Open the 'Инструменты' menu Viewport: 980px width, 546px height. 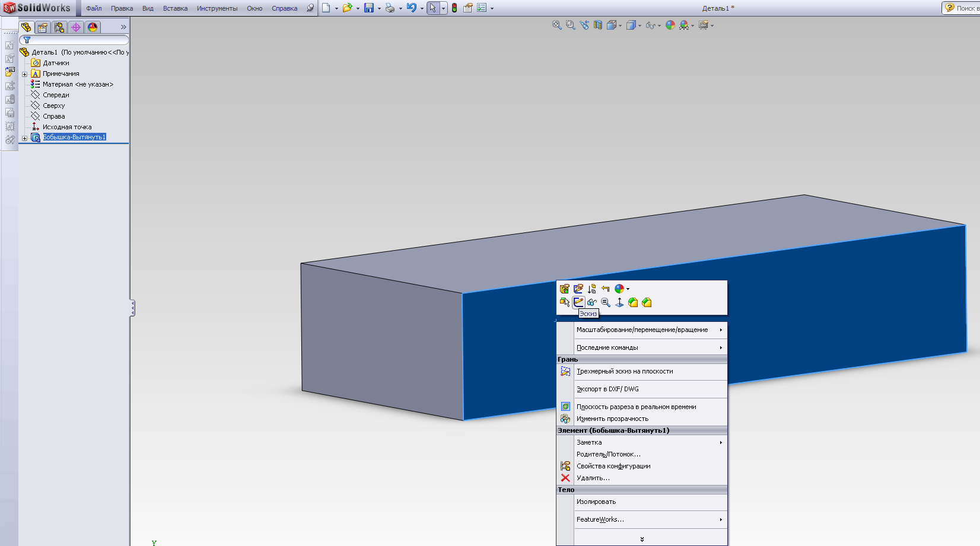click(x=217, y=8)
